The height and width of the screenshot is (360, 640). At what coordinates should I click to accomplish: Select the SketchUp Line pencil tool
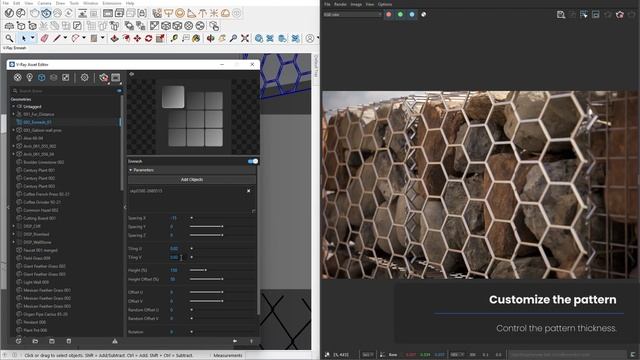[x=57, y=38]
